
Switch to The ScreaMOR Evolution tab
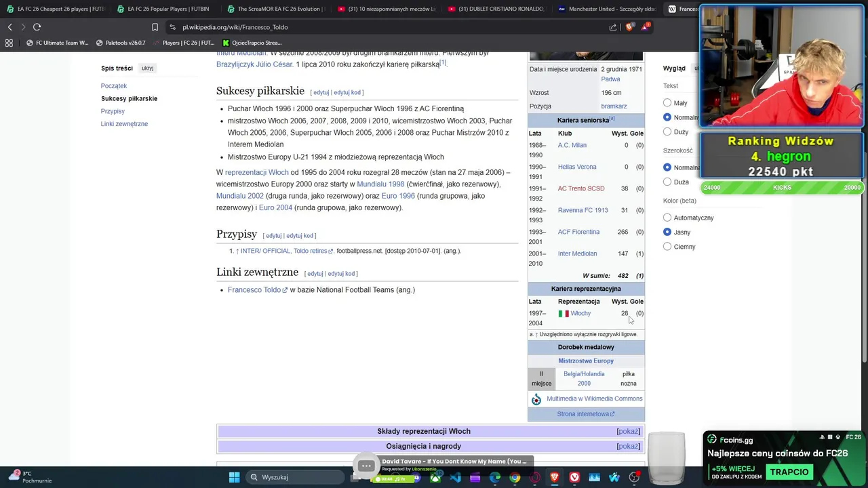pyautogui.click(x=277, y=9)
